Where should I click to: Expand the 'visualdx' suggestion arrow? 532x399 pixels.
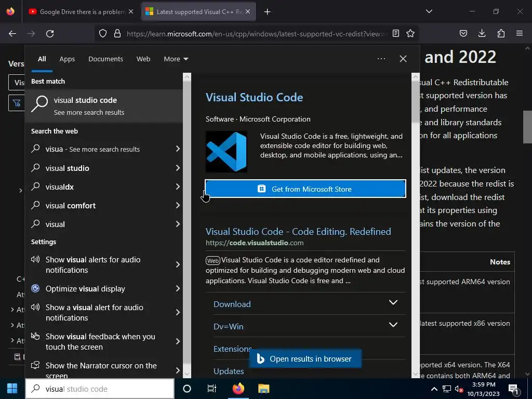(178, 187)
